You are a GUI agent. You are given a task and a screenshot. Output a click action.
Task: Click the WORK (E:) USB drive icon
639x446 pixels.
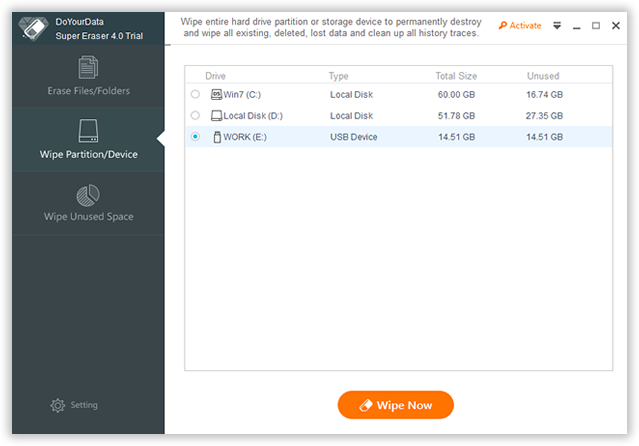coord(217,137)
